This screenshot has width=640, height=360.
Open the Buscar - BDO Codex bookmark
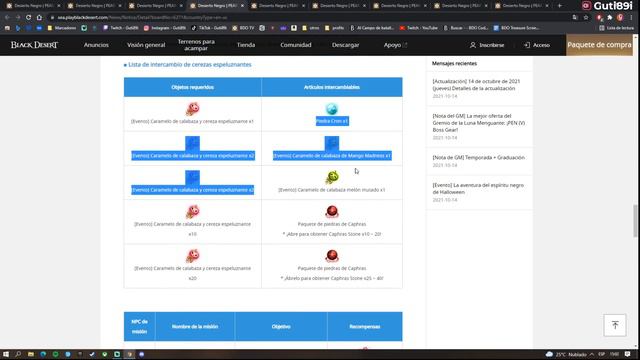click(466, 28)
